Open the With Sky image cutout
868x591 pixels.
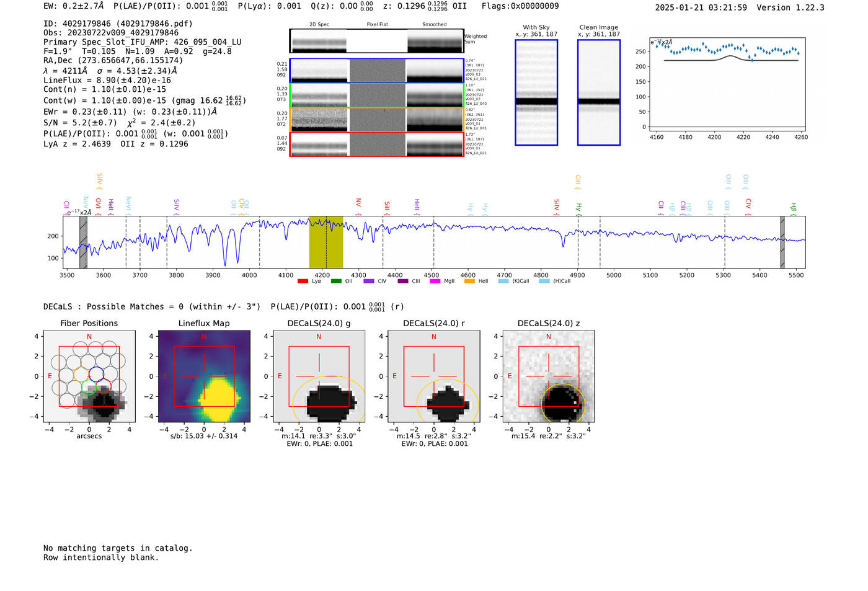[x=536, y=92]
